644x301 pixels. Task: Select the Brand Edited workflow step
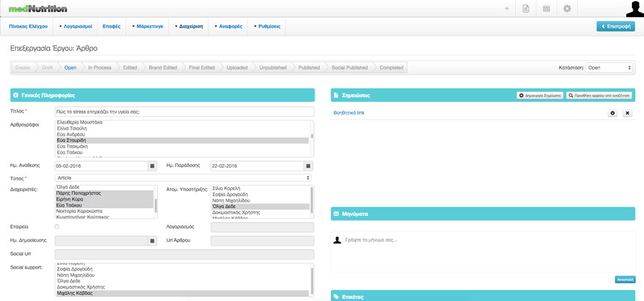pos(162,67)
